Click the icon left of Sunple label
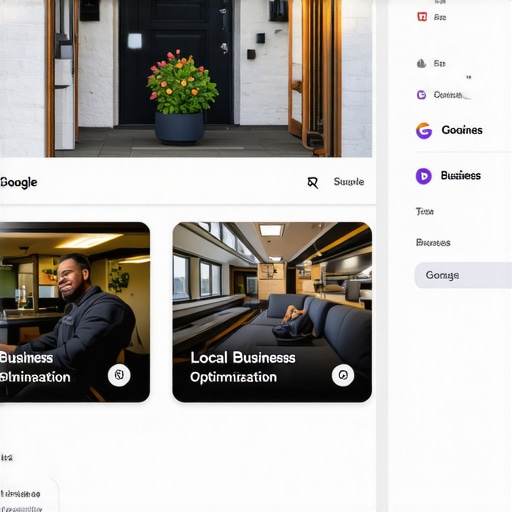This screenshot has height=512, width=512. click(x=313, y=182)
